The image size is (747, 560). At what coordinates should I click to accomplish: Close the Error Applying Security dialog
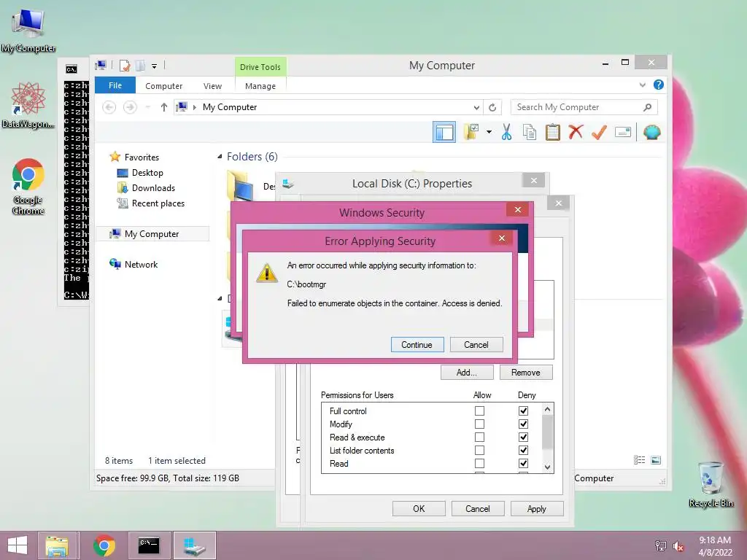click(502, 238)
